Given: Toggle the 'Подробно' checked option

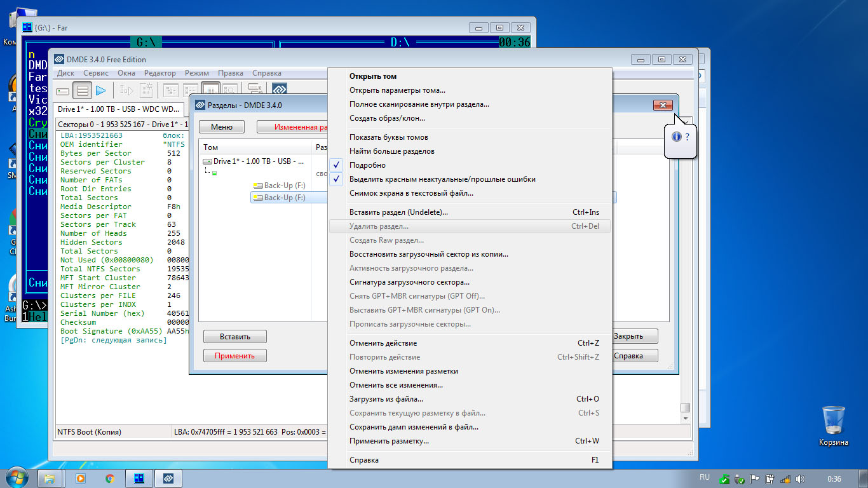Looking at the screenshot, I should [x=367, y=165].
